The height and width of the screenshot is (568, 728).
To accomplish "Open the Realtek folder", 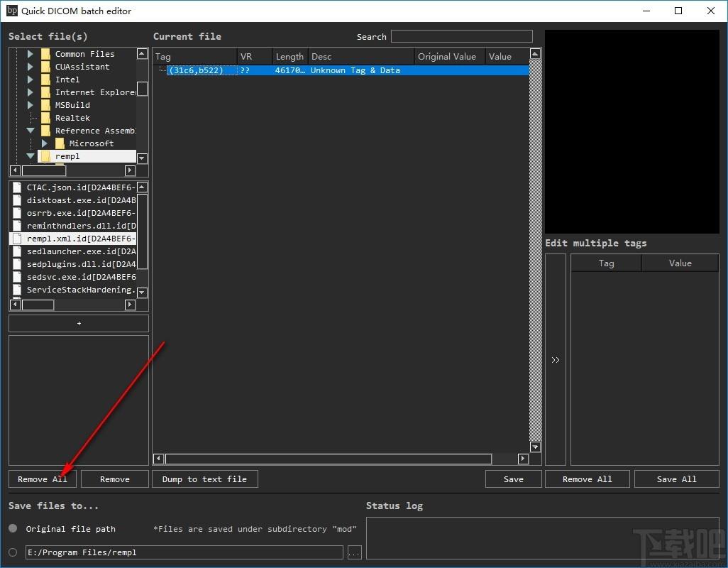I will (72, 118).
